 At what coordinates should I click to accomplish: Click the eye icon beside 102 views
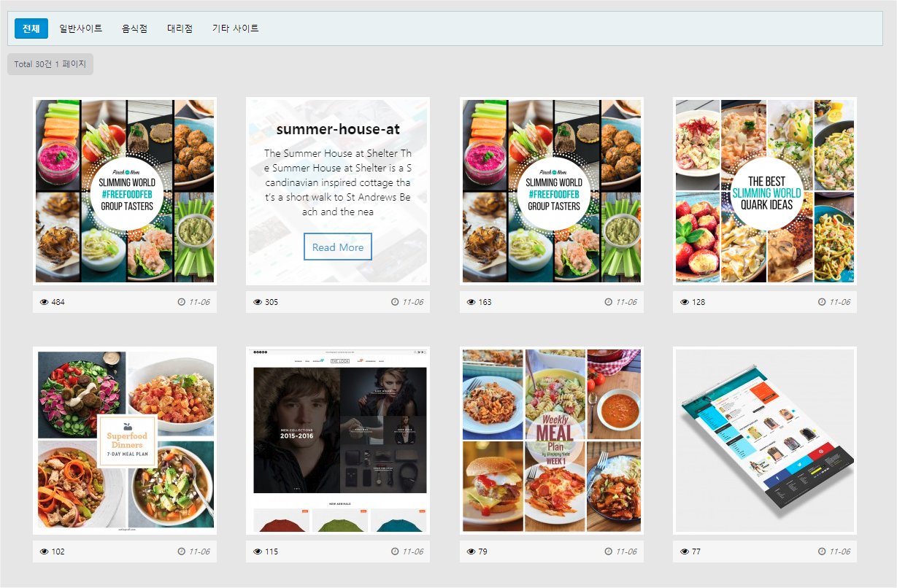(44, 552)
